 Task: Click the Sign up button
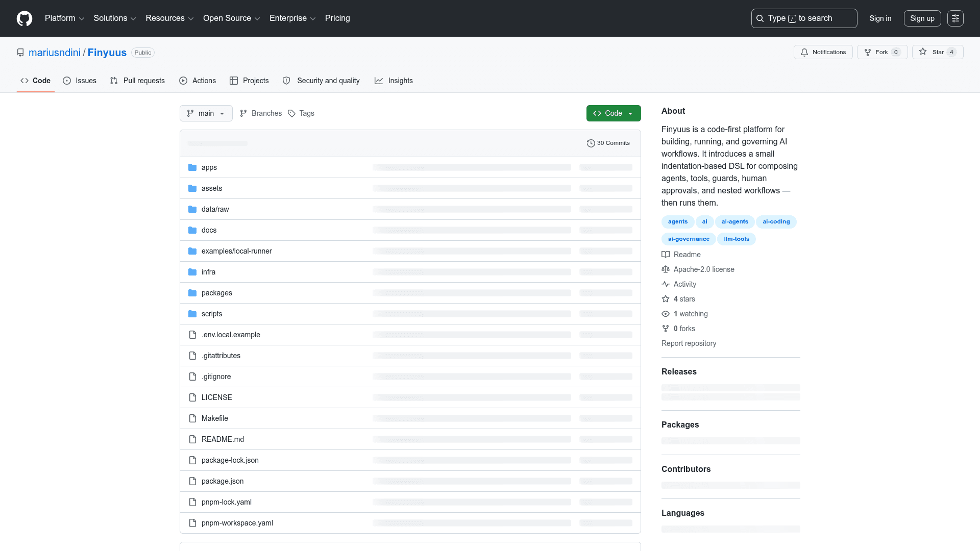(x=922, y=18)
